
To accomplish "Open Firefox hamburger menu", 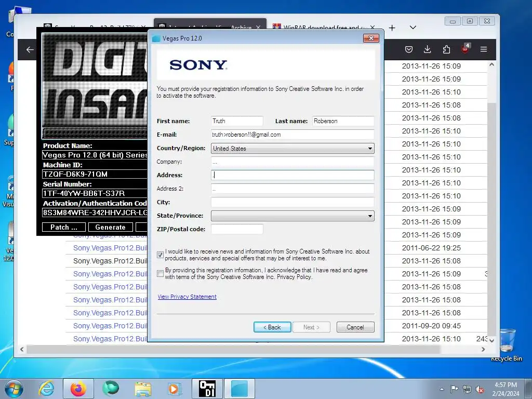I will pyautogui.click(x=484, y=49).
